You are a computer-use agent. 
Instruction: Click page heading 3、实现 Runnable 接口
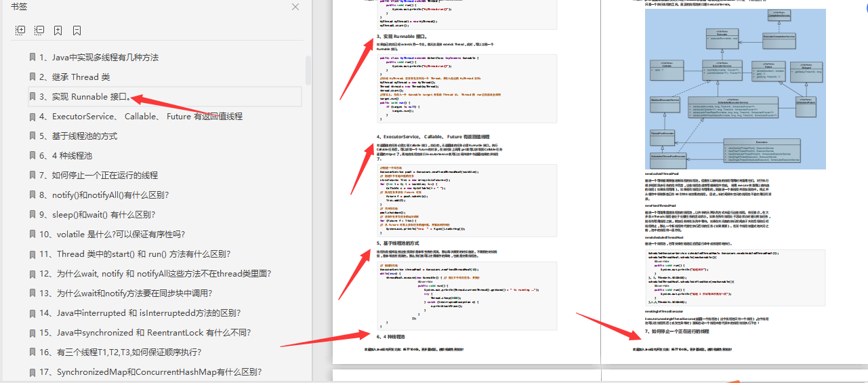[x=402, y=37]
